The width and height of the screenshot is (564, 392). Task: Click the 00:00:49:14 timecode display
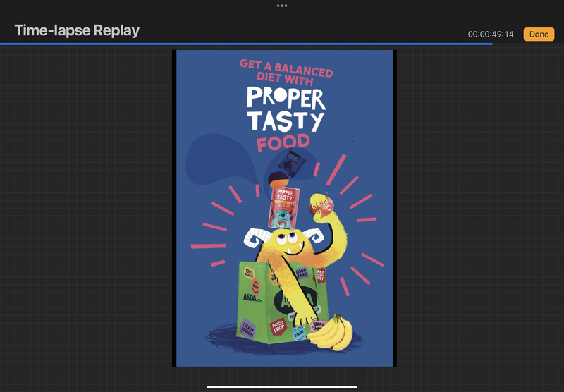tap(491, 35)
